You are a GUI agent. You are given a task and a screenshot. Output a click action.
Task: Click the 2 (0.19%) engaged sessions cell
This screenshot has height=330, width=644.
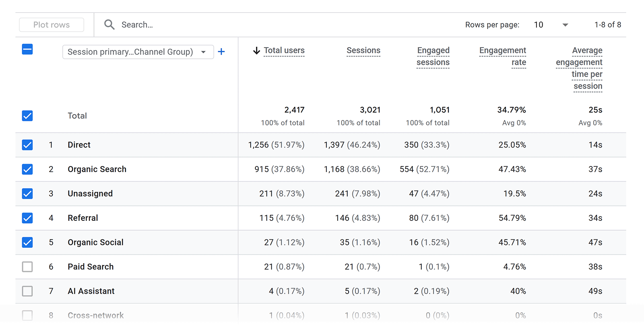click(x=431, y=291)
